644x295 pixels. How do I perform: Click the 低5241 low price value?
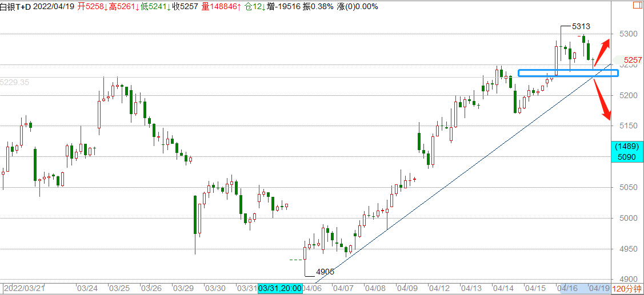[156, 7]
